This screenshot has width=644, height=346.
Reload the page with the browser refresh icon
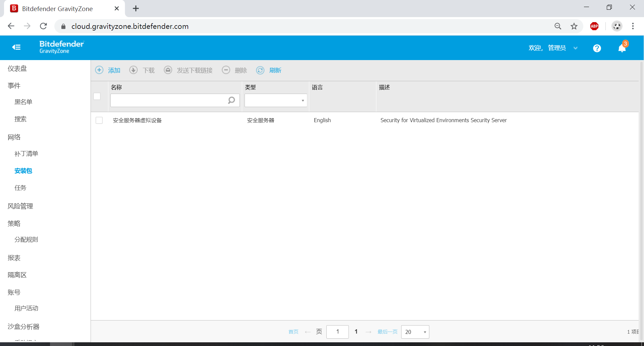tap(43, 26)
